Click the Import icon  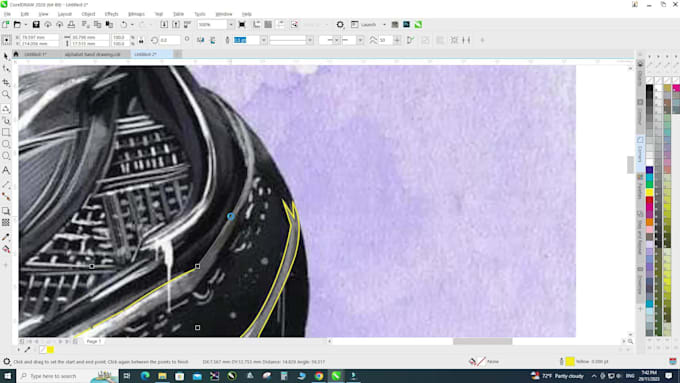164,25
